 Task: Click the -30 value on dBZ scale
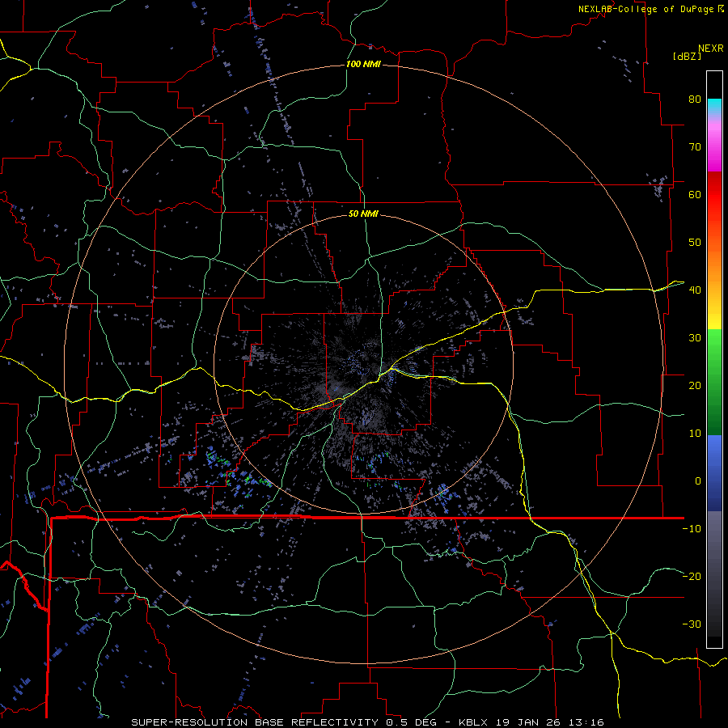[692, 624]
